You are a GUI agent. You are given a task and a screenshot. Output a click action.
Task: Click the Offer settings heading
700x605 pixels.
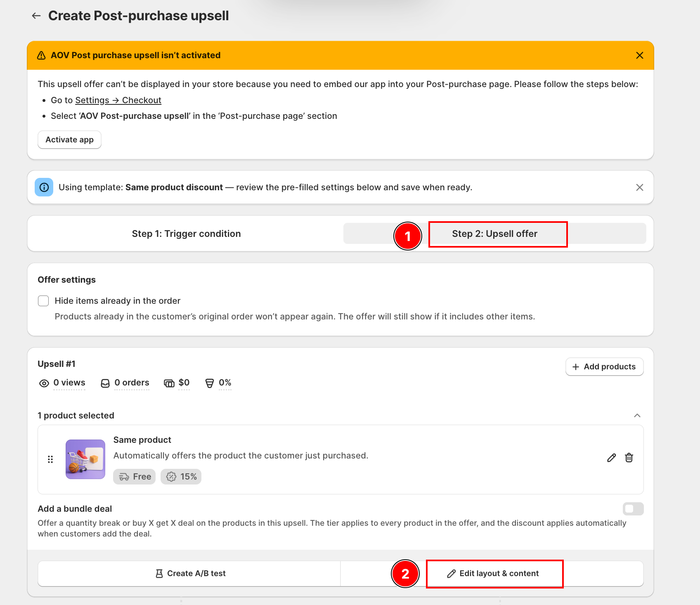coord(67,280)
